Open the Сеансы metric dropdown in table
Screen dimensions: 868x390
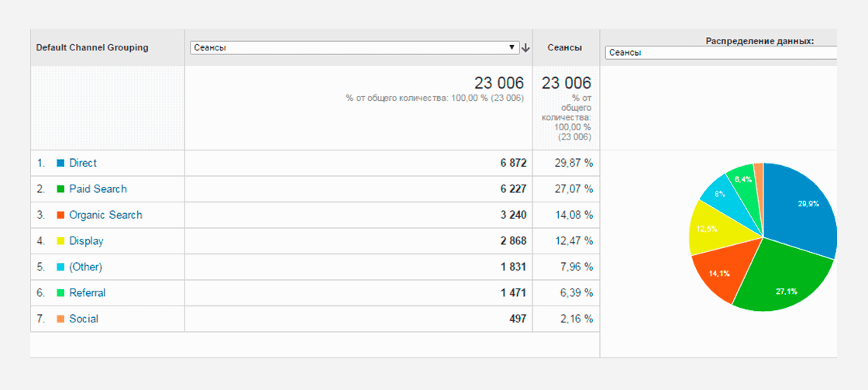pos(354,47)
